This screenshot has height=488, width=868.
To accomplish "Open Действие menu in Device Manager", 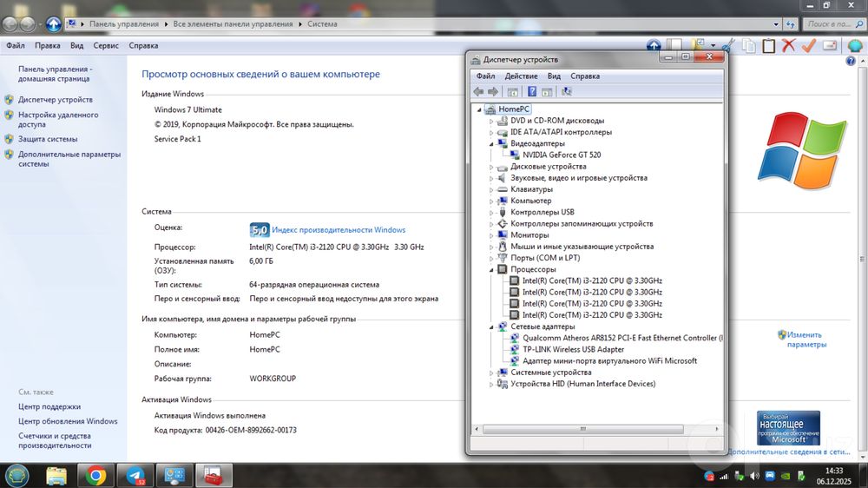I will point(521,76).
